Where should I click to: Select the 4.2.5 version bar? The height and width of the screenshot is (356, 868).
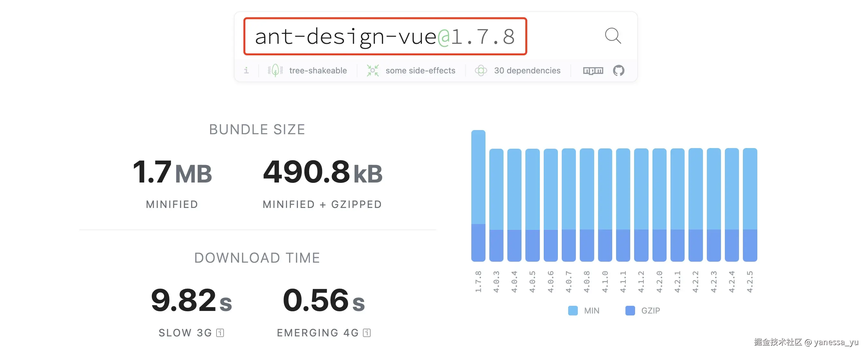750,205
